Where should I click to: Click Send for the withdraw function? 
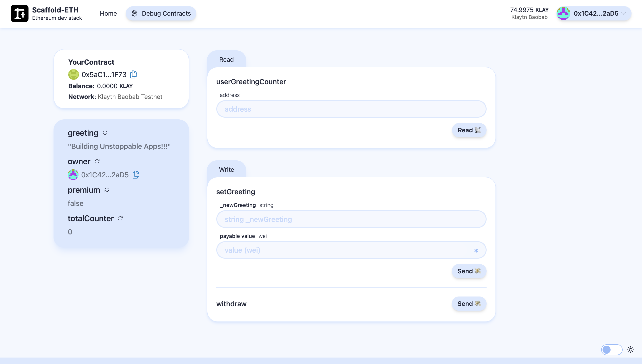(x=469, y=303)
